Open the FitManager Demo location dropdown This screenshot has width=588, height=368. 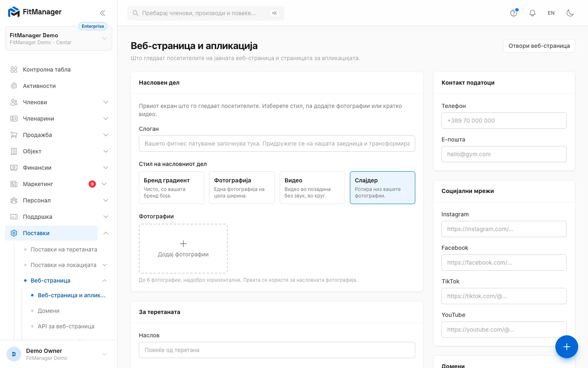[x=58, y=38]
